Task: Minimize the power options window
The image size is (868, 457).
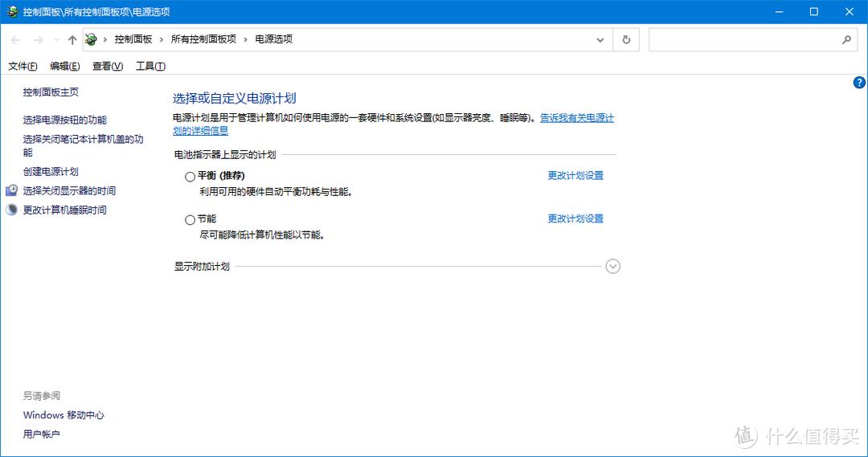Action: (x=780, y=11)
